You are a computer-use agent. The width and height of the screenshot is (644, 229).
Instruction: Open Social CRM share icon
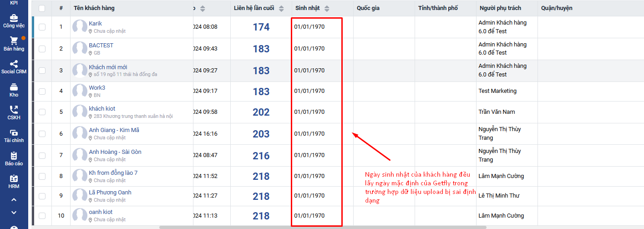pyautogui.click(x=14, y=64)
